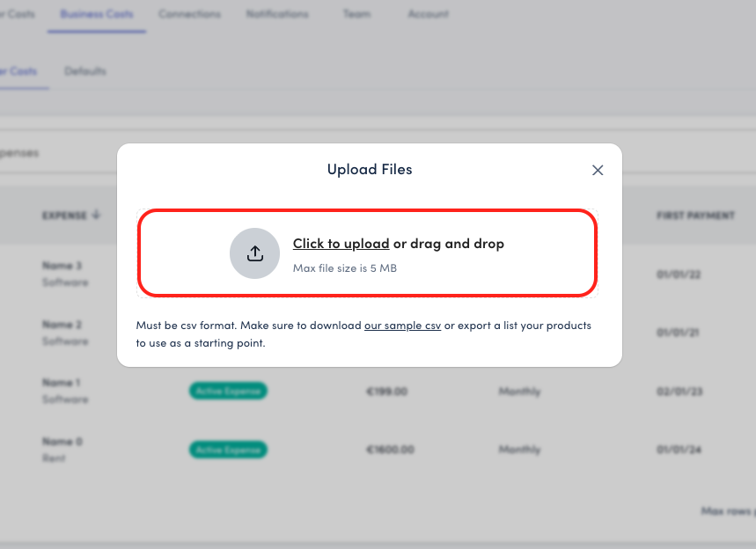Click the Active Expense badge for Name 1
The image size is (756, 549).
click(227, 391)
